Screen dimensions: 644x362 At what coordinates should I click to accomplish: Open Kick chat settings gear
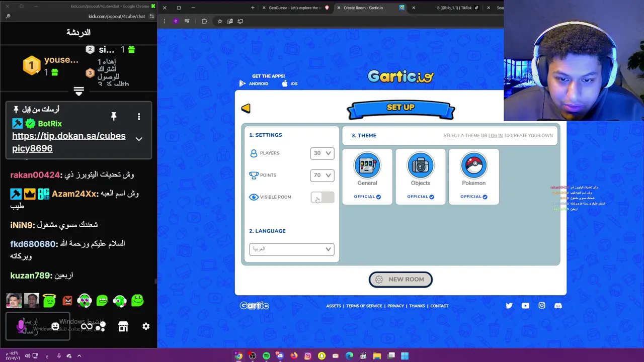point(146,326)
